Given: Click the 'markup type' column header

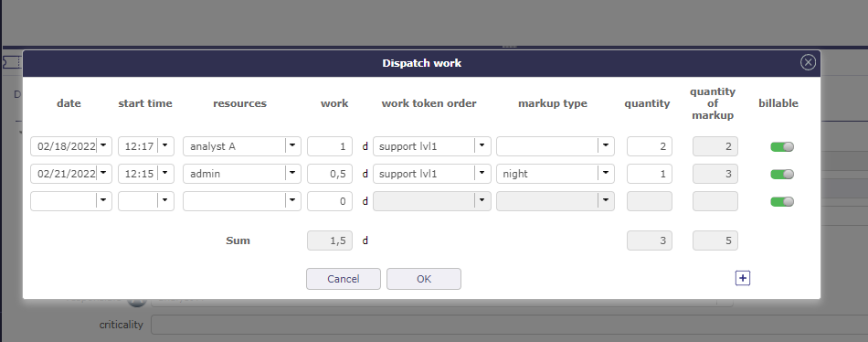Looking at the screenshot, I should click(553, 103).
